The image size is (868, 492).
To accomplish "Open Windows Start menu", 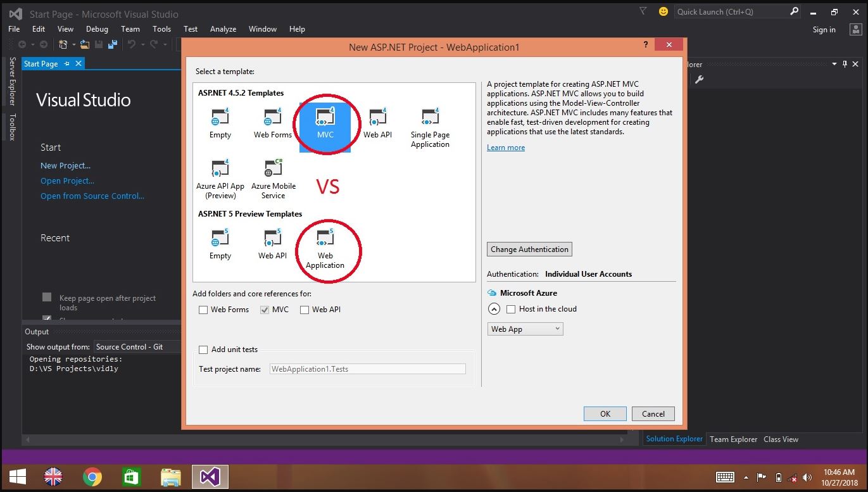I will point(17,477).
